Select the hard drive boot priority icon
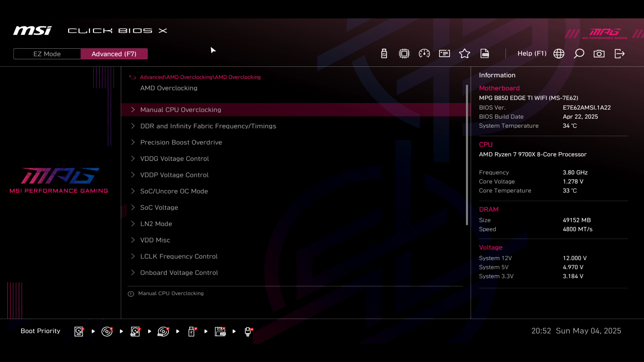The image size is (644, 362). coord(79,331)
